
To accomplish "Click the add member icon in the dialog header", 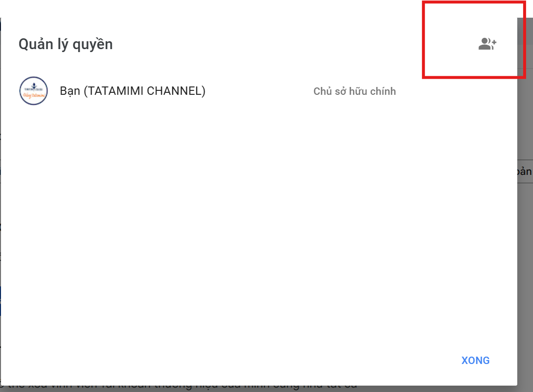I will (487, 44).
